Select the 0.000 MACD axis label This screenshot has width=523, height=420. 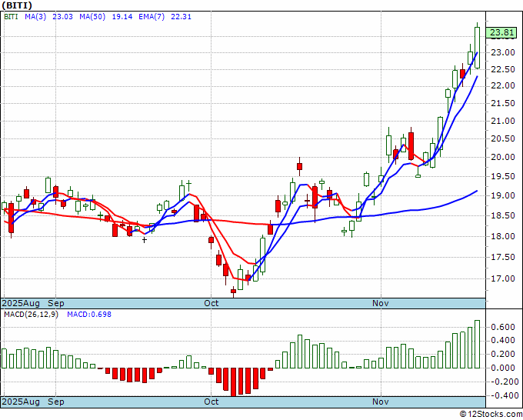coord(503,368)
